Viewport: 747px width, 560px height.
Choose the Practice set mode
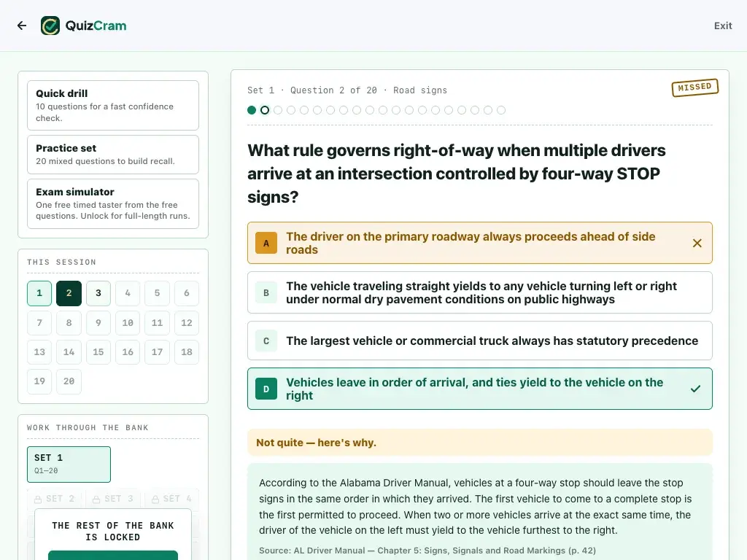click(x=113, y=155)
